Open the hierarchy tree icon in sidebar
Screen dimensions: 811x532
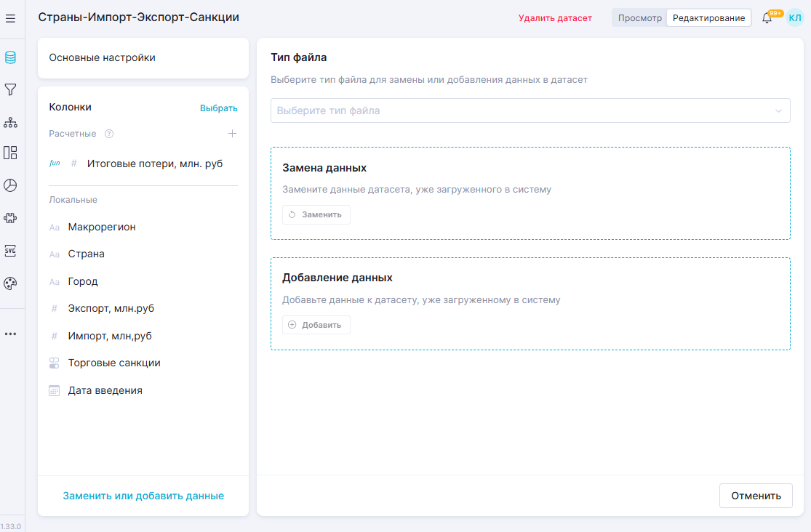coord(10,121)
